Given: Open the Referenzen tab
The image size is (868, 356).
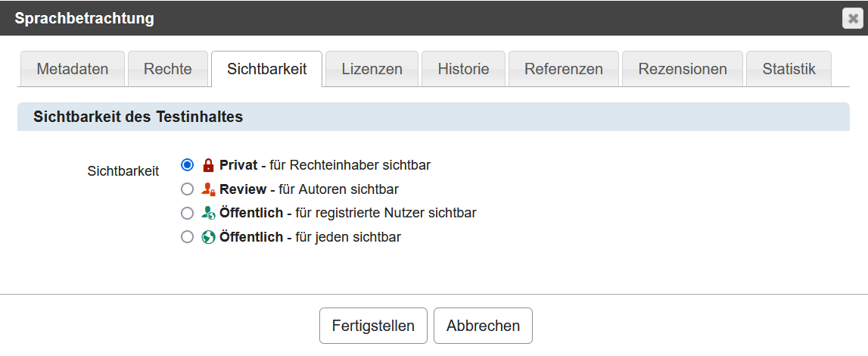Looking at the screenshot, I should pyautogui.click(x=564, y=69).
